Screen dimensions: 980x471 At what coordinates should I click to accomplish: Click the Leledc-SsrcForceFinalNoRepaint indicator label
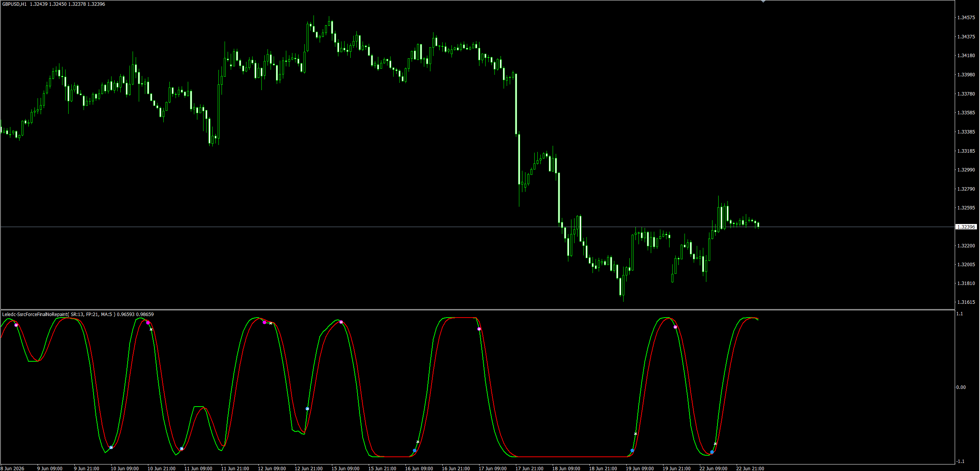coord(78,315)
